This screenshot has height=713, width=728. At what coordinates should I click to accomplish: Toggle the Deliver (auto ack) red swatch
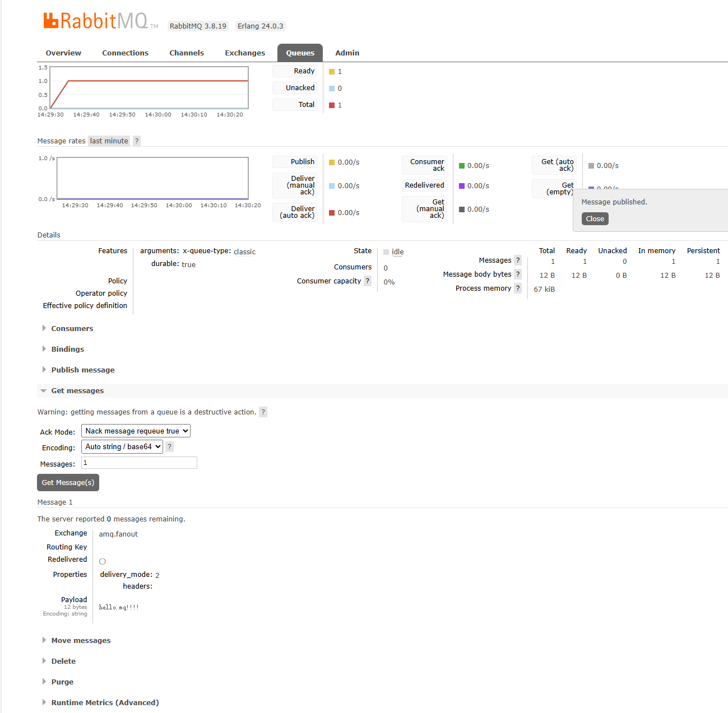pos(332,213)
